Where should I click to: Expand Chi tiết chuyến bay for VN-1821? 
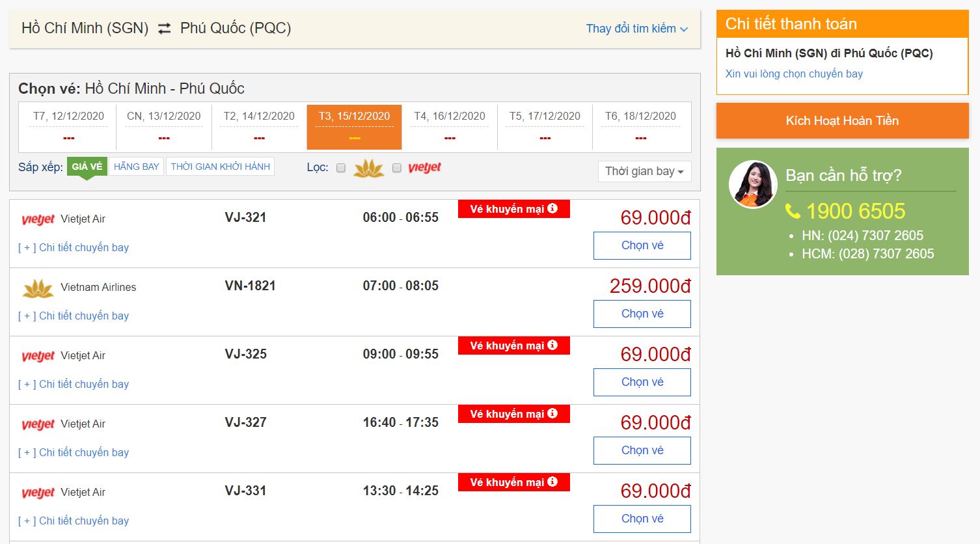pos(74,316)
